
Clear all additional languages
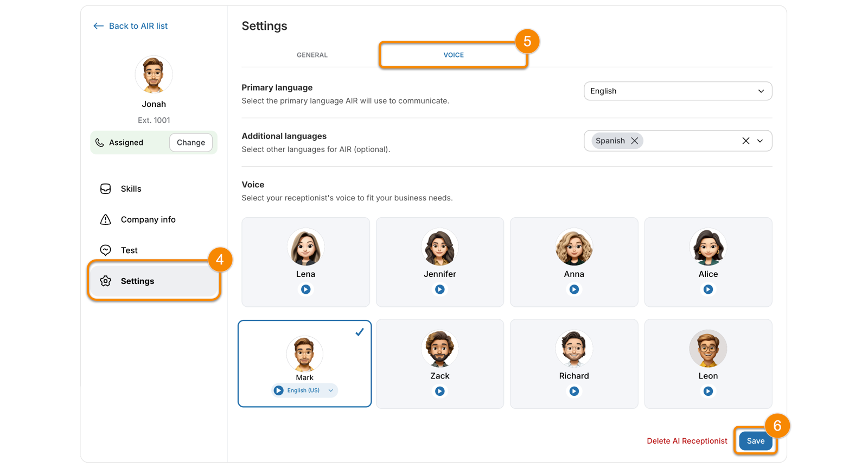coord(745,141)
